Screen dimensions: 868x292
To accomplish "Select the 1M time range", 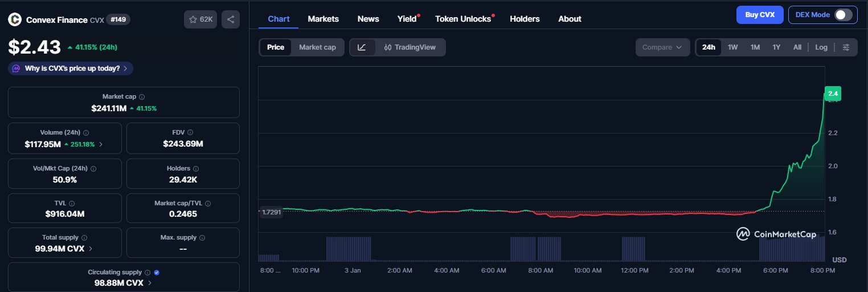I will 755,47.
